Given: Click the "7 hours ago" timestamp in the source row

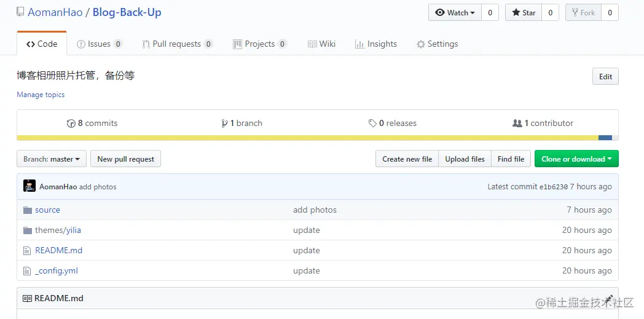Looking at the screenshot, I should tap(589, 210).
